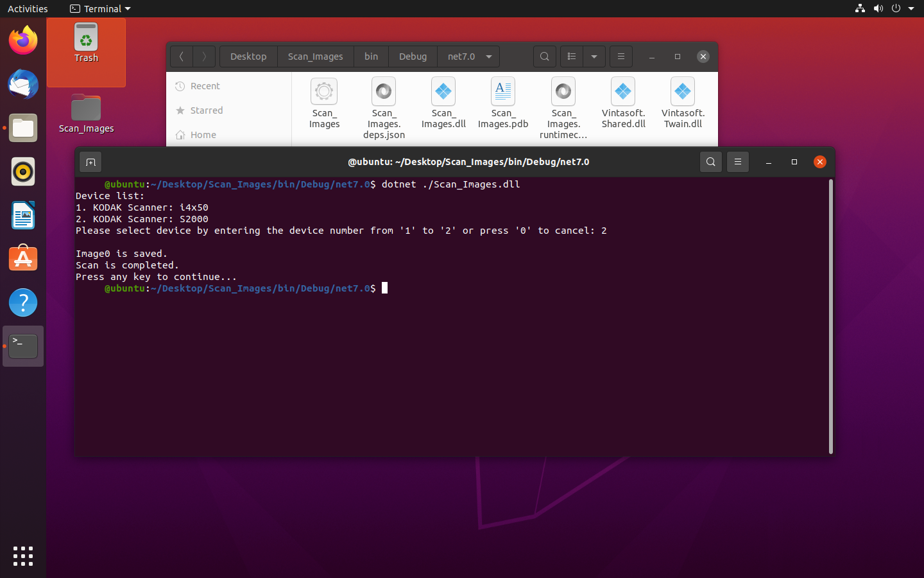Toggle list view in file manager
The width and height of the screenshot is (924, 578).
[x=572, y=57]
